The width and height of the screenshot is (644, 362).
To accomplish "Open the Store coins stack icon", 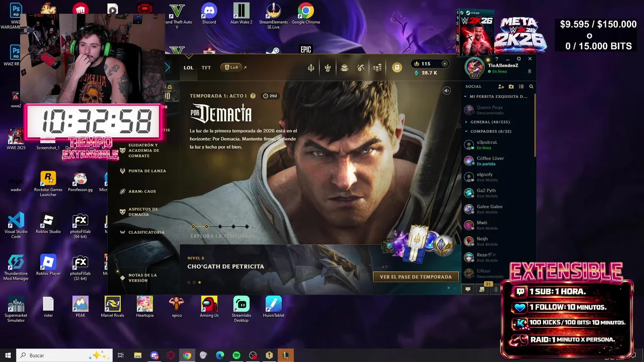I will pos(377,68).
